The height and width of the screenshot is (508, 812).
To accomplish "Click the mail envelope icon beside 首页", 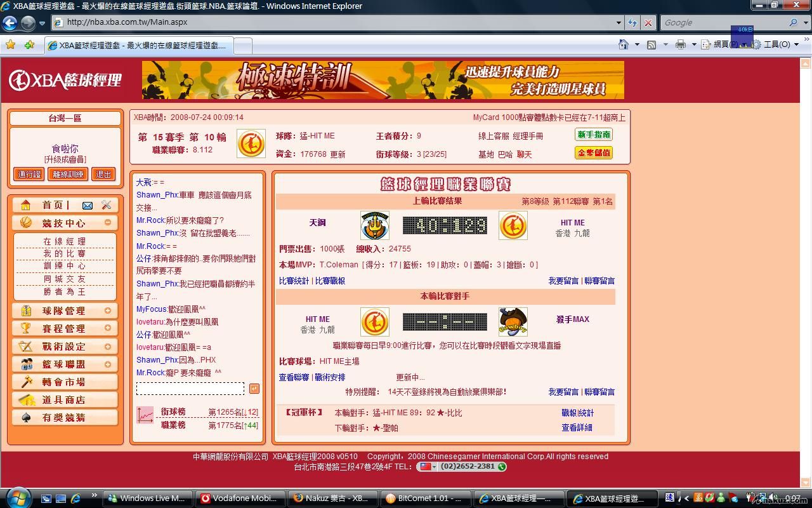I will click(x=88, y=205).
